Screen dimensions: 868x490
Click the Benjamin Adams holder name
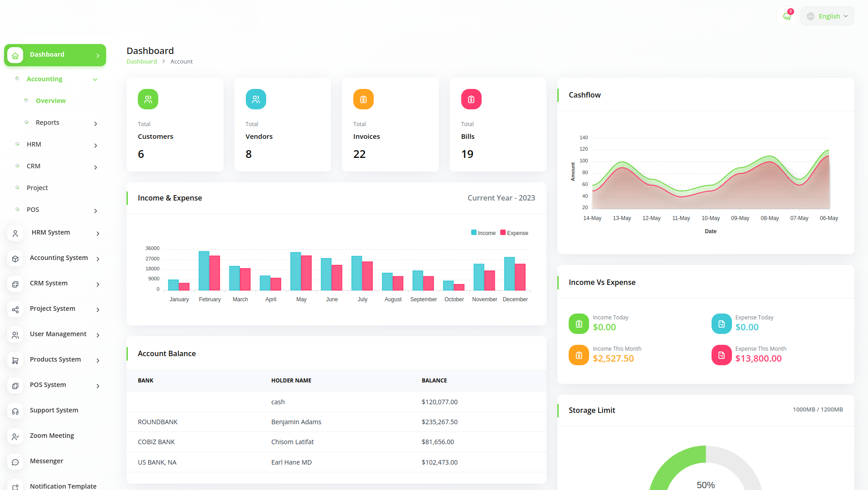coord(296,422)
